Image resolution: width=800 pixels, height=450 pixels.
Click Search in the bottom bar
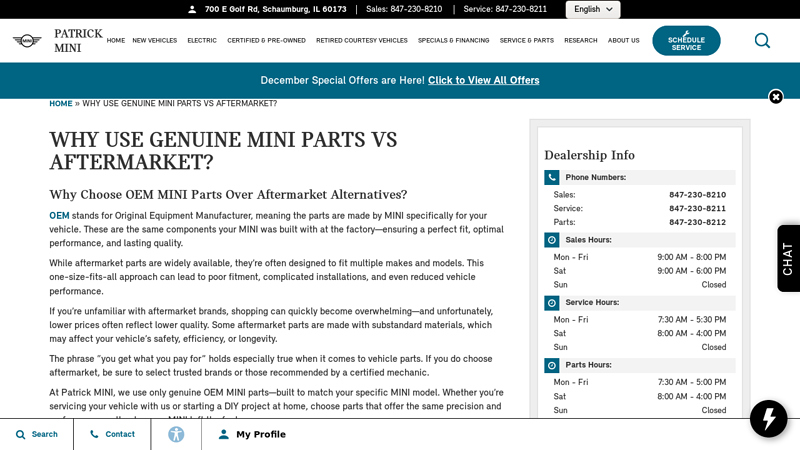tap(37, 434)
